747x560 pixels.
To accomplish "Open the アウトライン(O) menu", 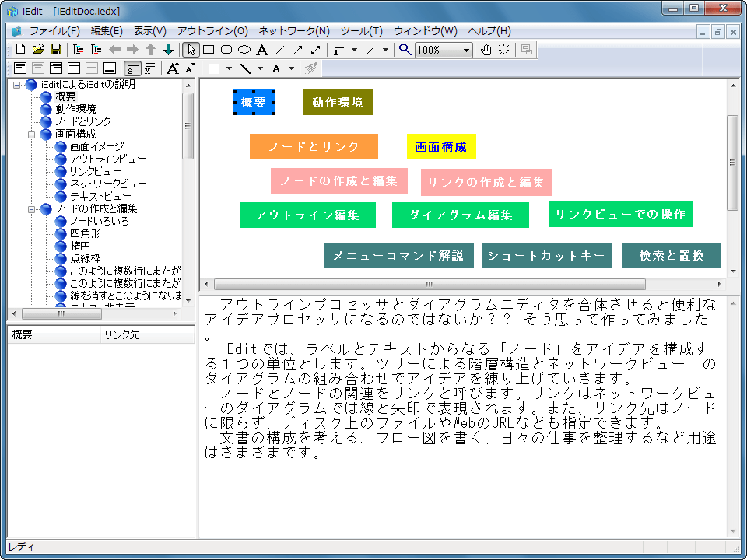I will point(212,31).
